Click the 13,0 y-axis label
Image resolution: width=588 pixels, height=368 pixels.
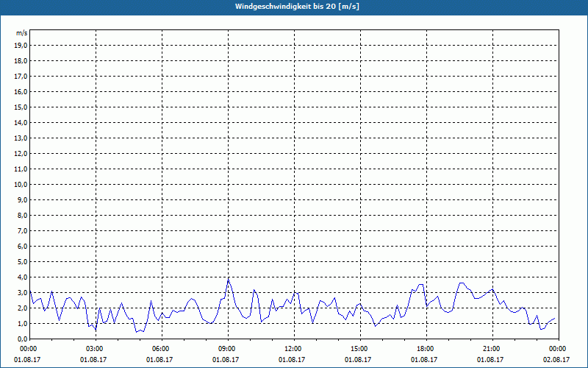(21, 138)
